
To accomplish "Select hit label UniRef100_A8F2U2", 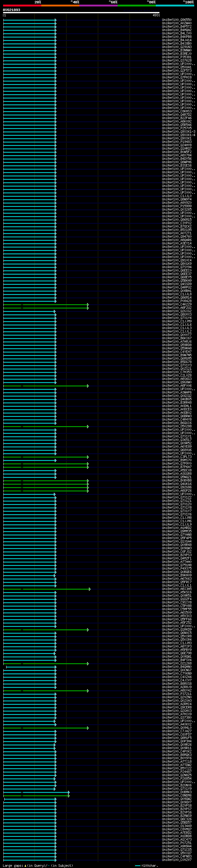I will pyautogui.click(x=177, y=308).
